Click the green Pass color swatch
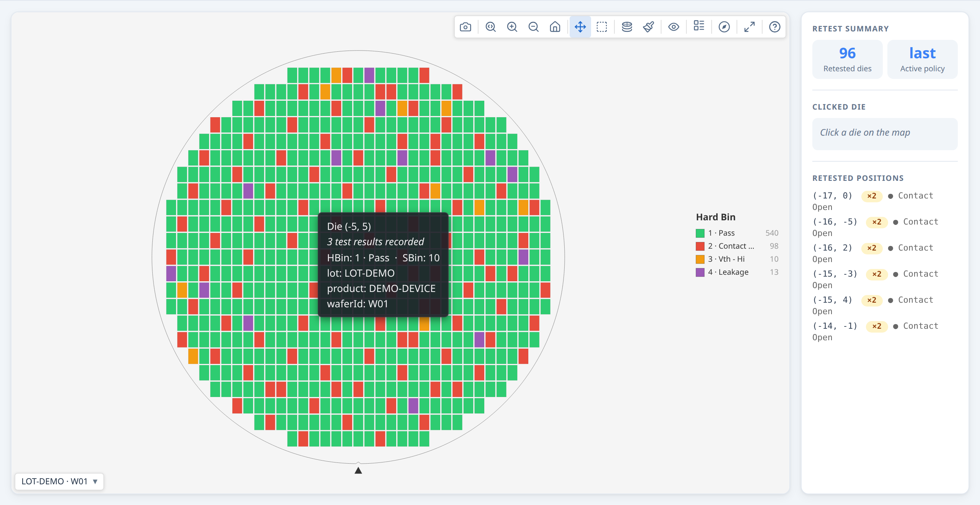This screenshot has width=980, height=505. click(x=700, y=233)
